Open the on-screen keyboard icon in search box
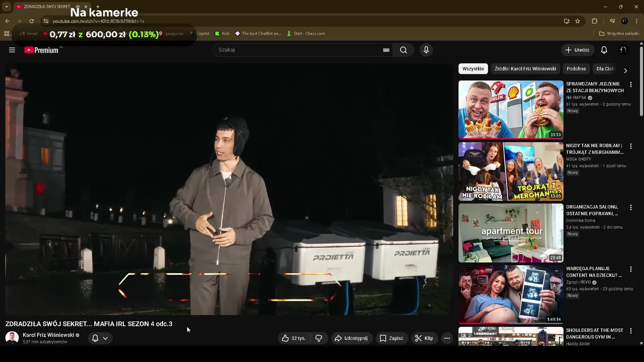 click(386, 50)
